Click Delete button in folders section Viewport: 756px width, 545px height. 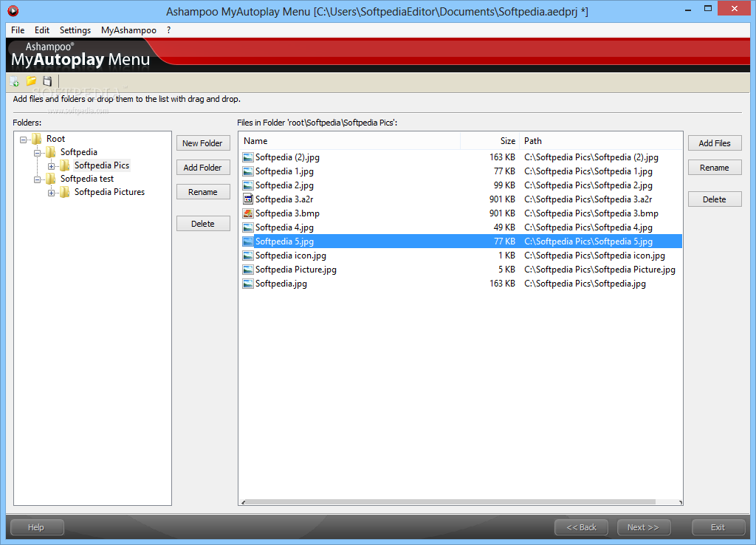point(203,224)
